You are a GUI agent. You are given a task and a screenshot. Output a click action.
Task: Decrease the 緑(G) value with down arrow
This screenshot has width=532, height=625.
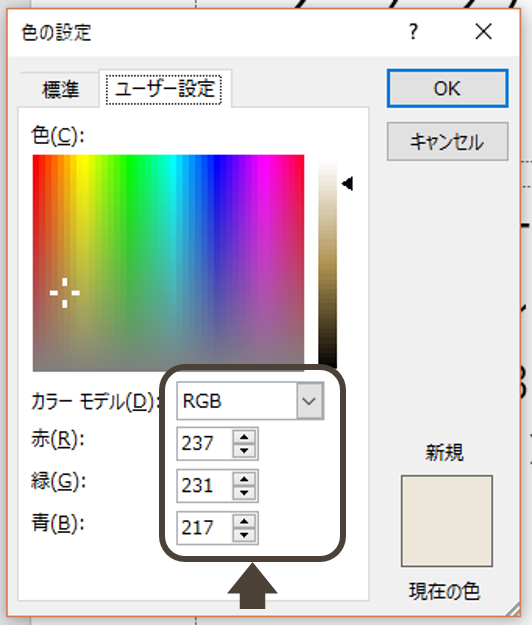244,493
